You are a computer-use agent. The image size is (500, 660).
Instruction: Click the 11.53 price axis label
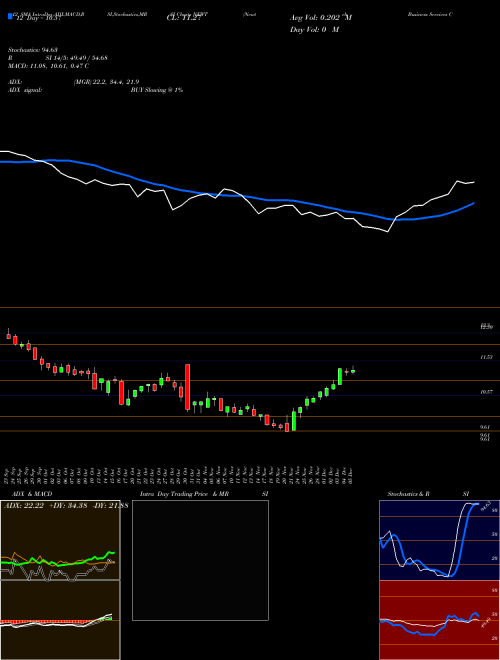(487, 357)
